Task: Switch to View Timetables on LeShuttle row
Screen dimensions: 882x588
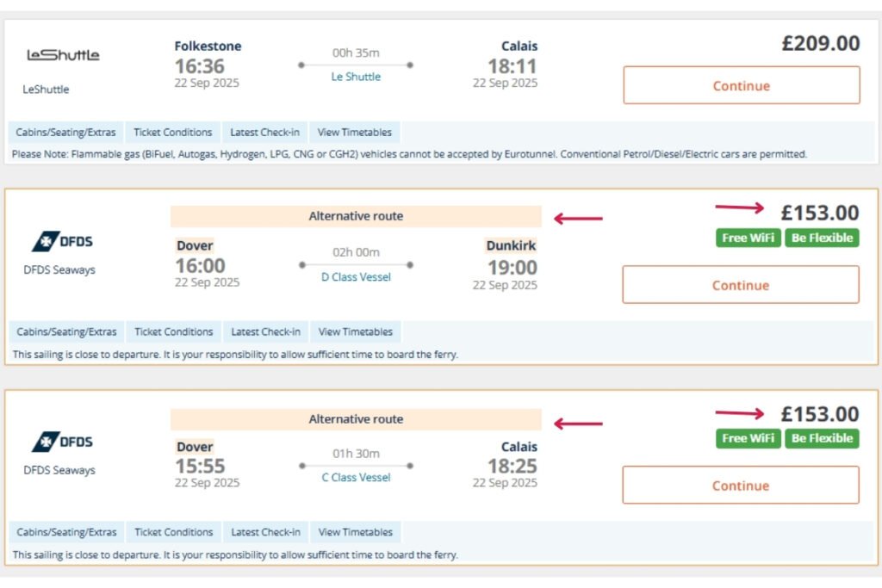Action: [354, 132]
